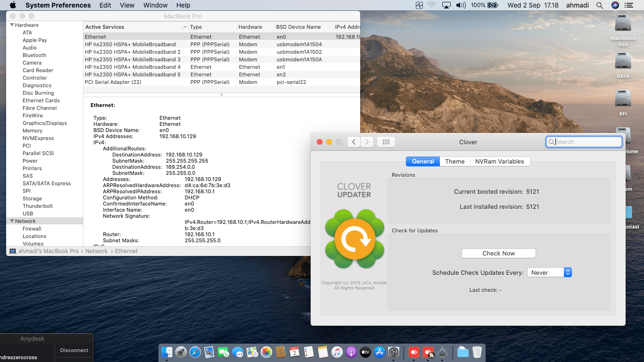The width and height of the screenshot is (644, 362).
Task: Select the DATA drive on desktop
Action: click(x=623, y=65)
